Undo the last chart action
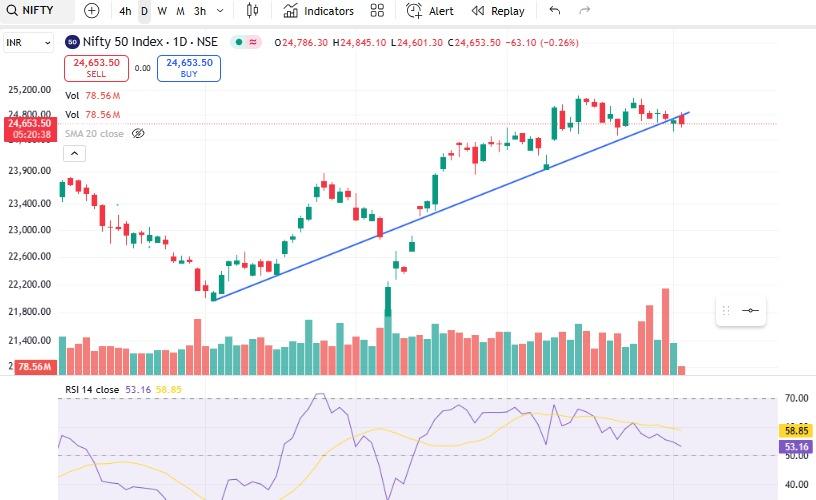Viewport: 816px width, 500px height. pos(555,11)
